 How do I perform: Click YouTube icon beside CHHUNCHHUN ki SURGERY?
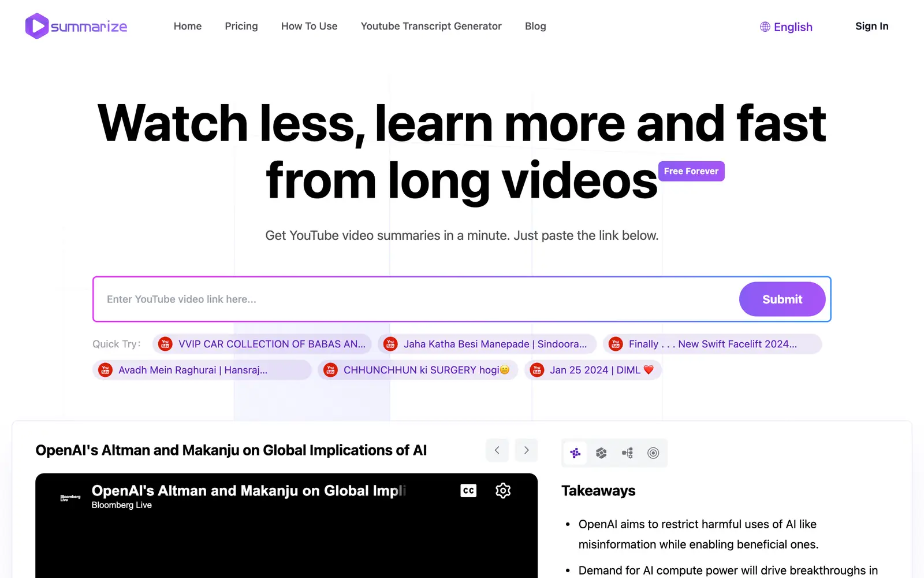click(330, 370)
